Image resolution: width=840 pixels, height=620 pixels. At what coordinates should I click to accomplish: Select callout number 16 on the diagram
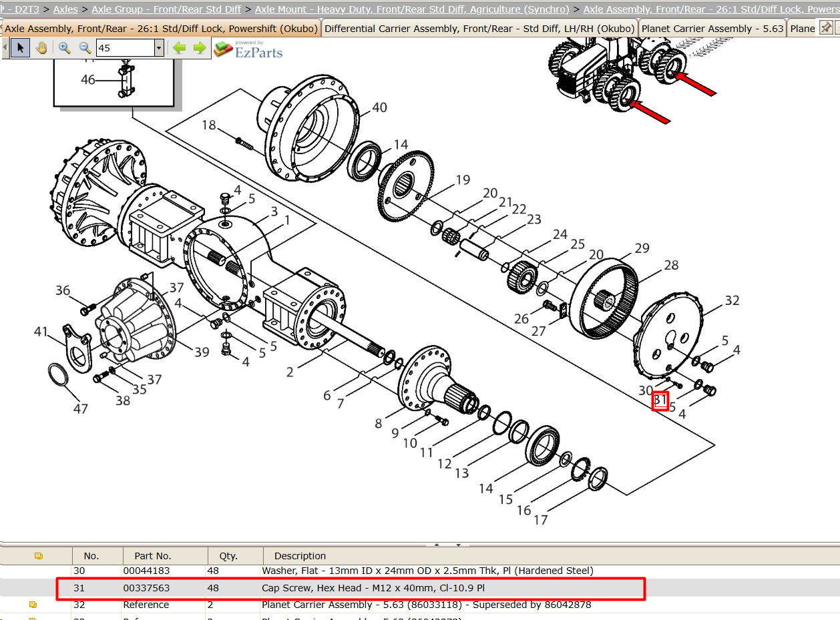click(x=523, y=511)
